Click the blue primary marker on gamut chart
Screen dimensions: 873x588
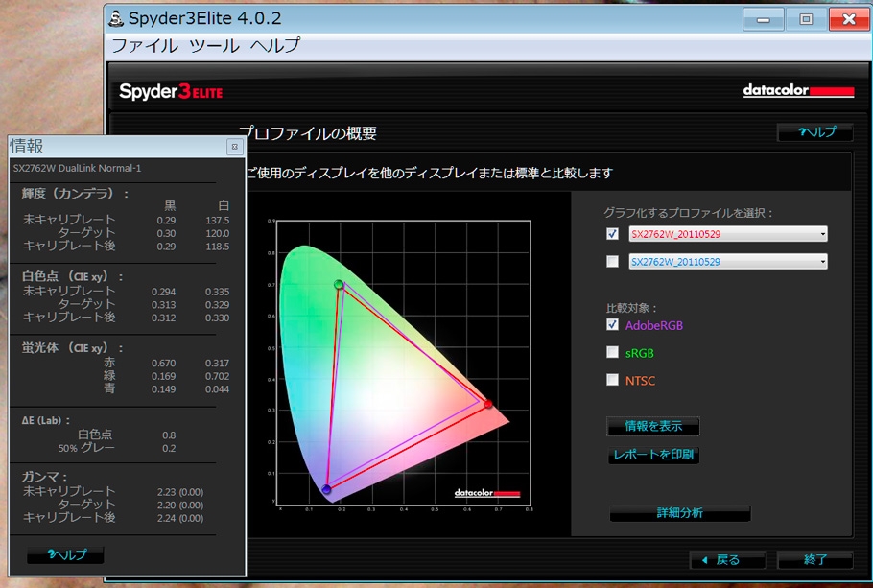(x=327, y=489)
